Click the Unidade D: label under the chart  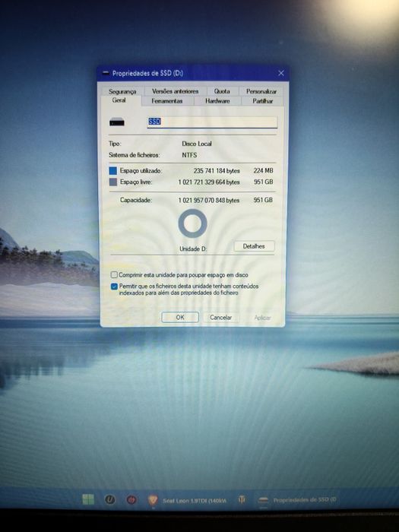[193, 249]
